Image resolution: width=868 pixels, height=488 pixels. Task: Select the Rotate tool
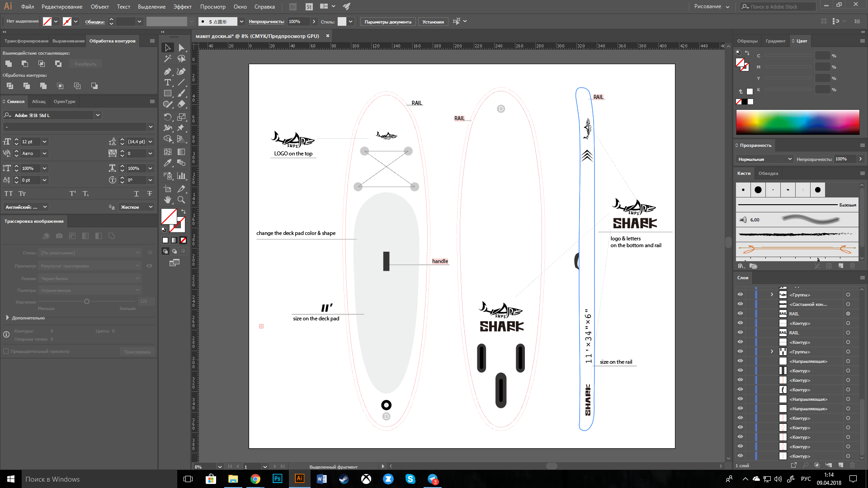tap(168, 117)
